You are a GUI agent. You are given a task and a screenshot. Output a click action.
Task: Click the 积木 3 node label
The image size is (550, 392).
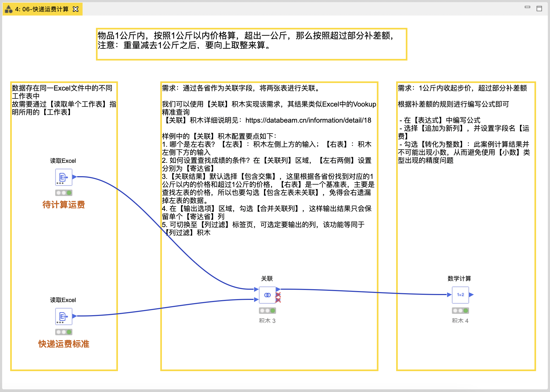pos(267,321)
